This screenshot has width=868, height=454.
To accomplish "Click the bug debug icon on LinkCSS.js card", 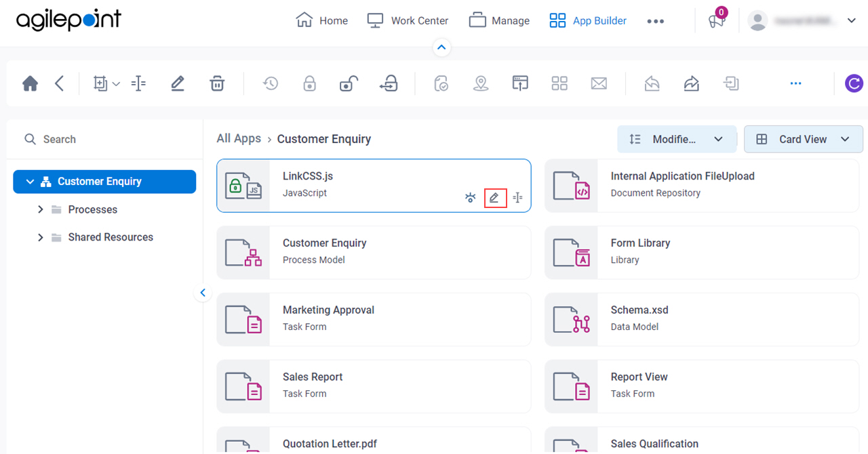I will (471, 198).
